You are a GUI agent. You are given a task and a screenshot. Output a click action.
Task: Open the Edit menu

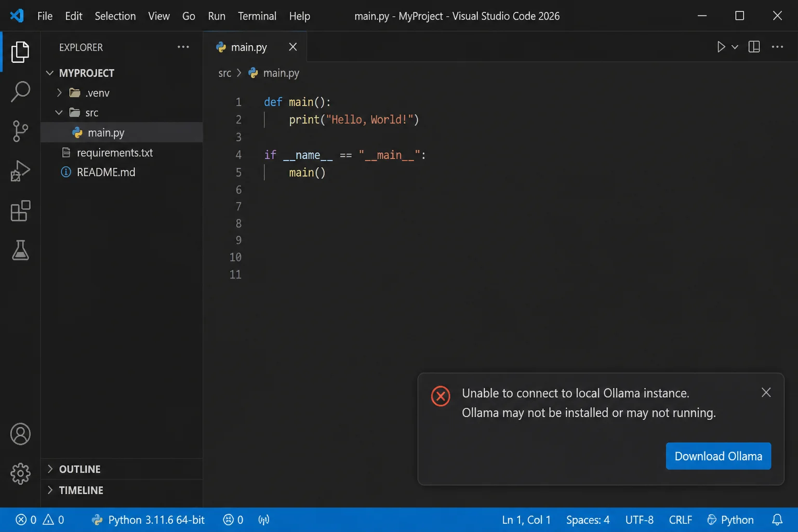[73, 16]
